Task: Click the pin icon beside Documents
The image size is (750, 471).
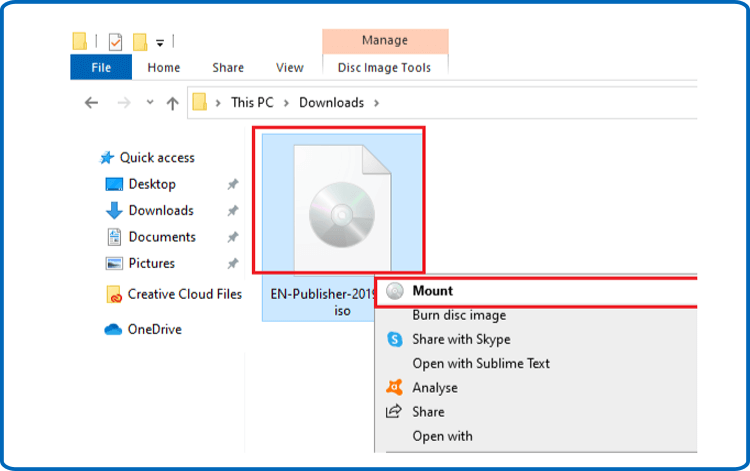Action: [232, 237]
